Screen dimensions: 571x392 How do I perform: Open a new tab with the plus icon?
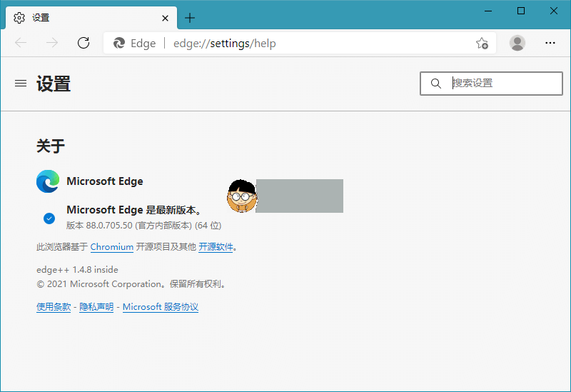tap(190, 18)
